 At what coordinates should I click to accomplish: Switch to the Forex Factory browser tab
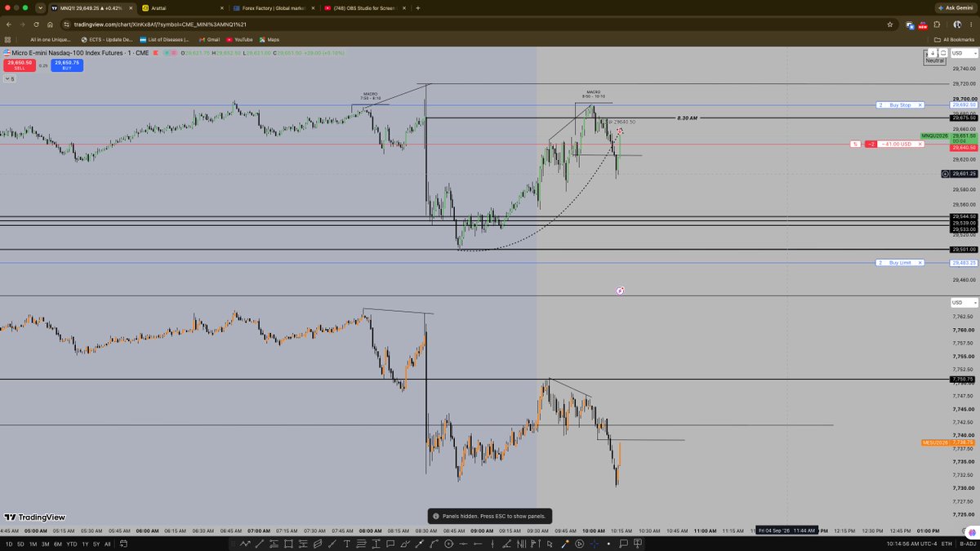[x=274, y=8]
